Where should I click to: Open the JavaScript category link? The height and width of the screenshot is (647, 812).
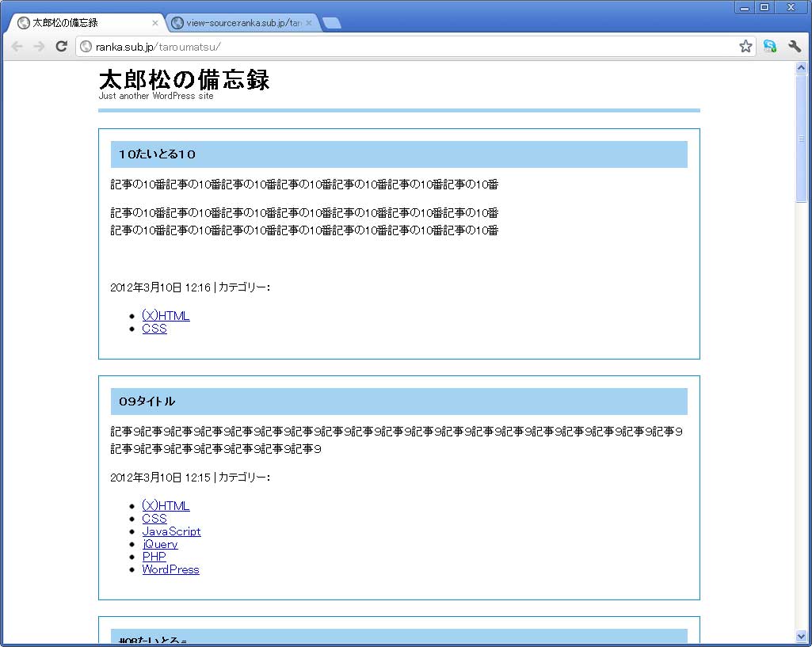pyautogui.click(x=171, y=531)
